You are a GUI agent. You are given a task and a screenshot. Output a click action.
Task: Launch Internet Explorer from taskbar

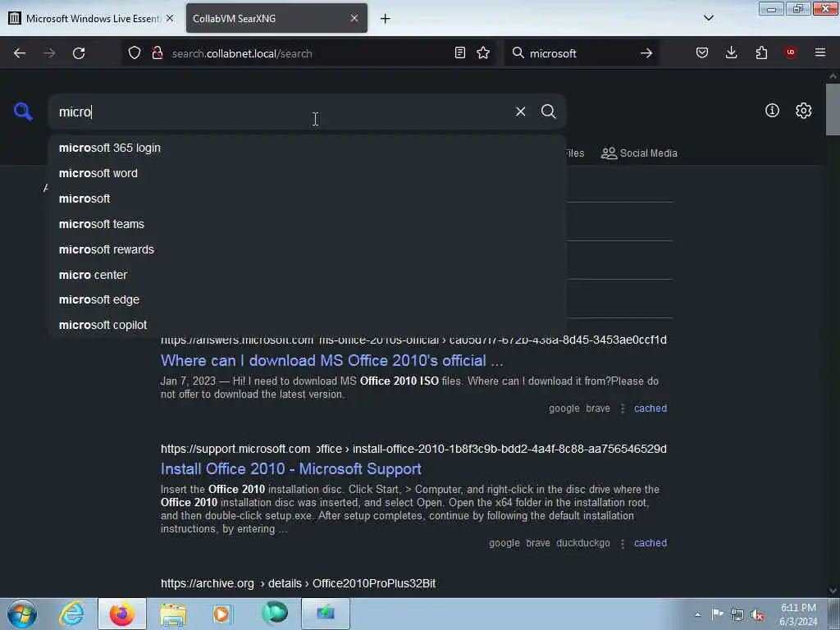[72, 614]
